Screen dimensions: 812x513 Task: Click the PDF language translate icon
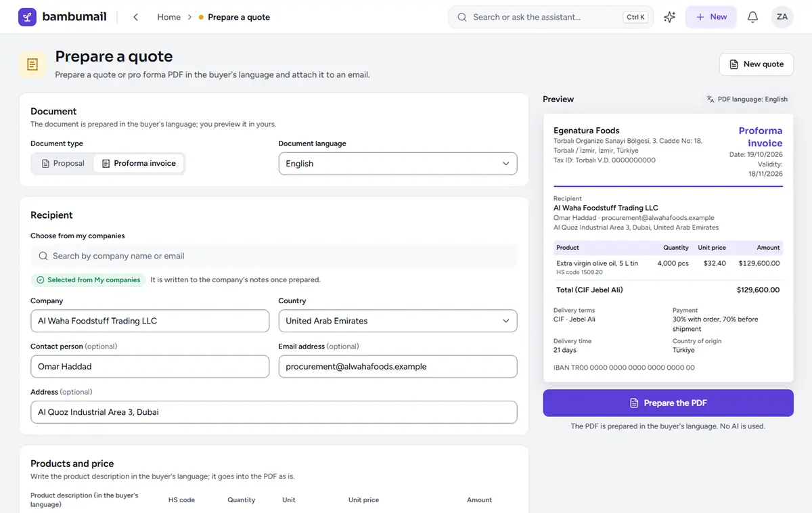[x=710, y=99]
